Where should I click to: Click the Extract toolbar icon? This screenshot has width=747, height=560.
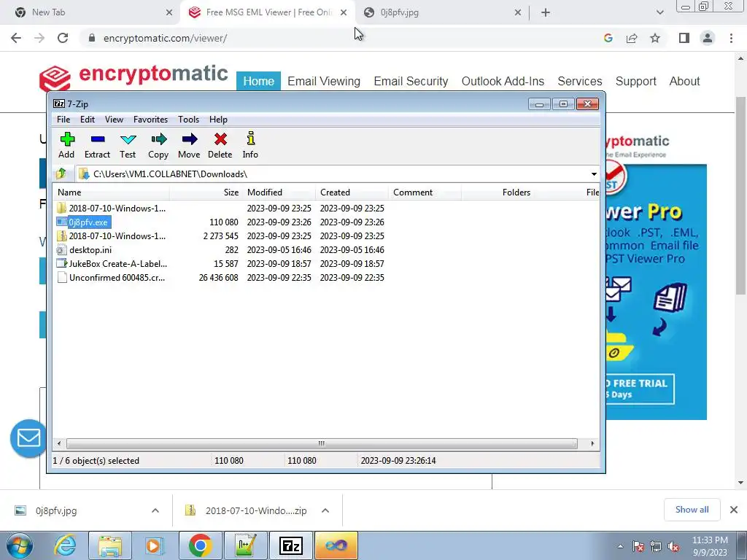click(x=97, y=145)
